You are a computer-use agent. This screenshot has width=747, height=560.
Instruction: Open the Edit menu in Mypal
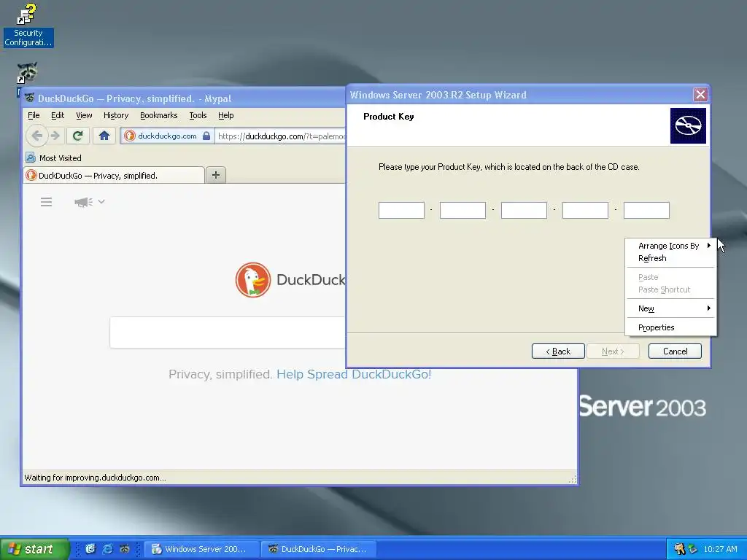click(x=58, y=115)
